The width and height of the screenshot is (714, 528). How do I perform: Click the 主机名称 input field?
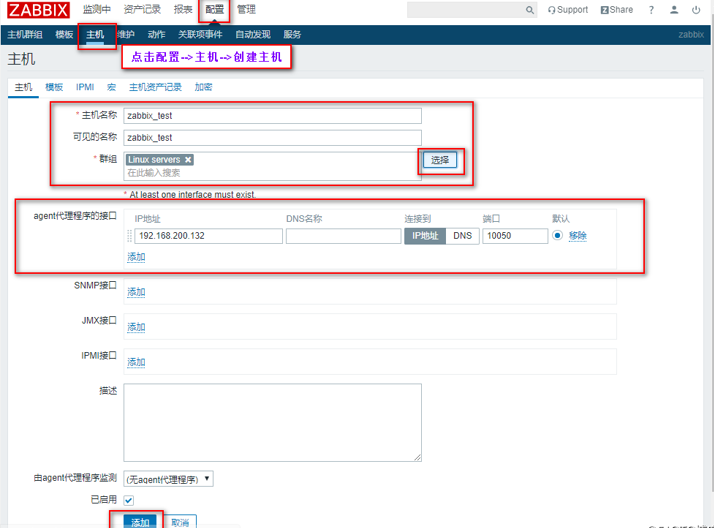(x=272, y=116)
